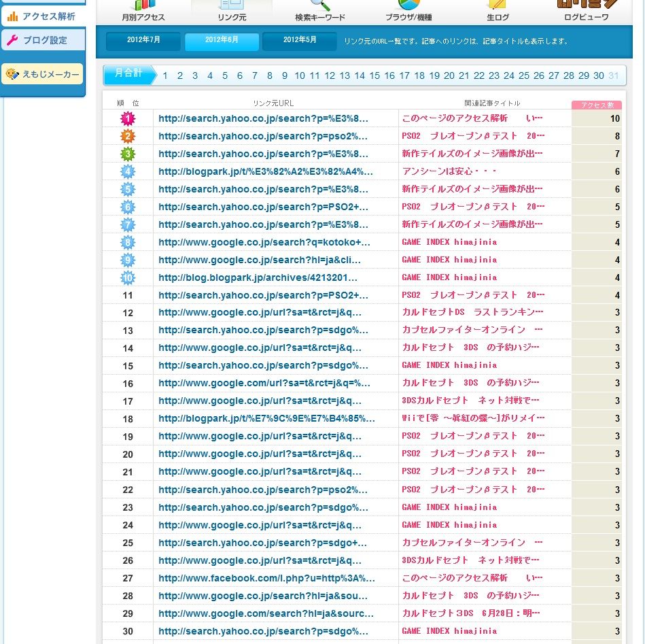
Task: Switch to the 2012年6月 tab
Action: click(x=222, y=41)
